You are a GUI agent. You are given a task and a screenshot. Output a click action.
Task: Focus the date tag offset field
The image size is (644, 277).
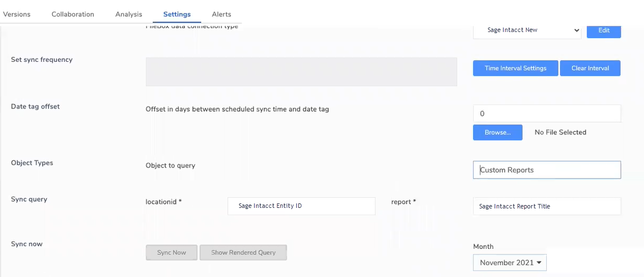tap(547, 113)
